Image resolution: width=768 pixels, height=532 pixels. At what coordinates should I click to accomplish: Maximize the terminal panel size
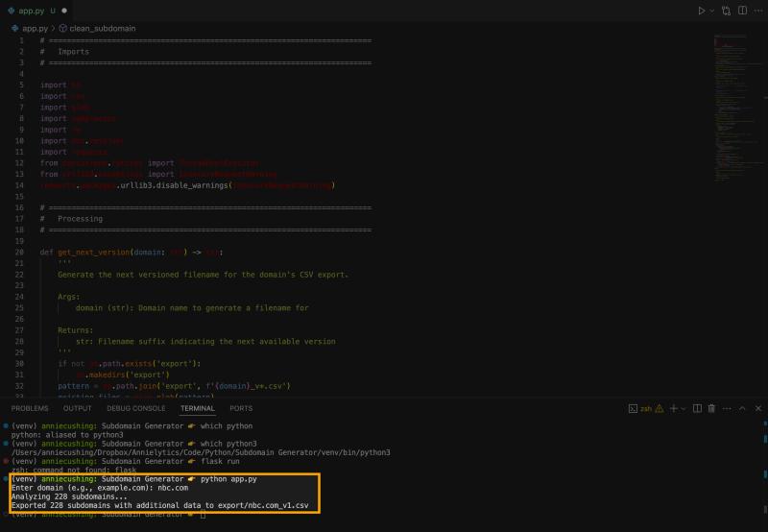740,408
